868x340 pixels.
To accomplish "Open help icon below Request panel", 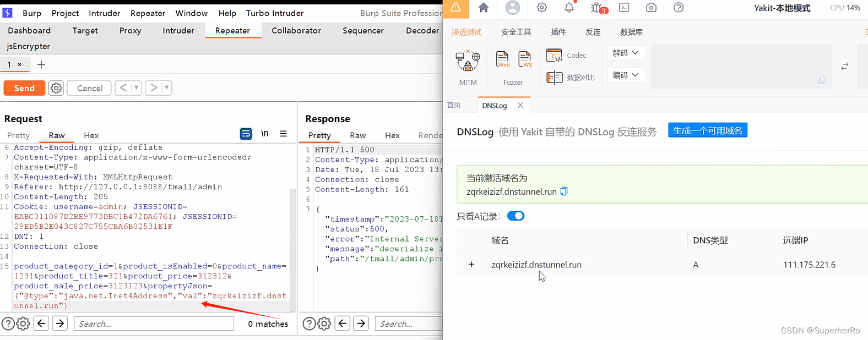I will tap(8, 323).
